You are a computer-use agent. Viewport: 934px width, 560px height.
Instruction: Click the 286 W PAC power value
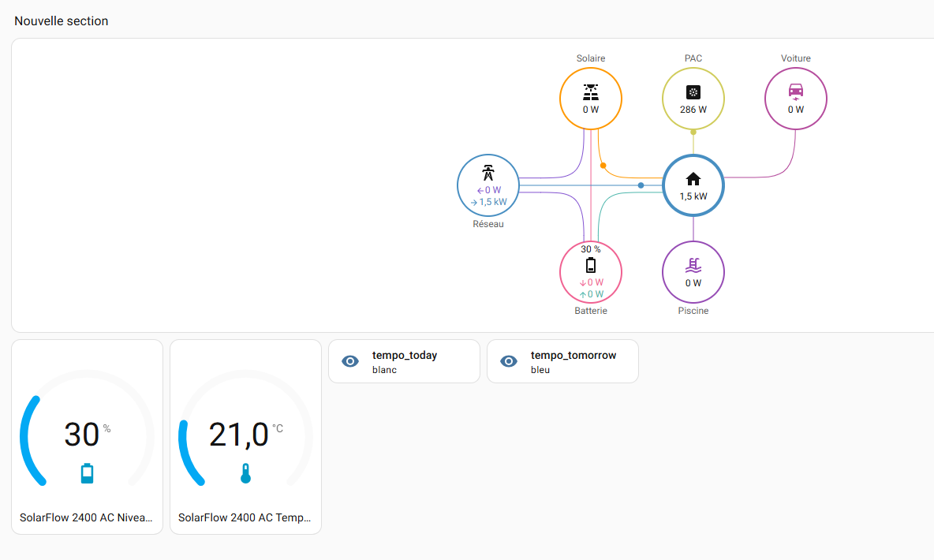click(x=693, y=110)
